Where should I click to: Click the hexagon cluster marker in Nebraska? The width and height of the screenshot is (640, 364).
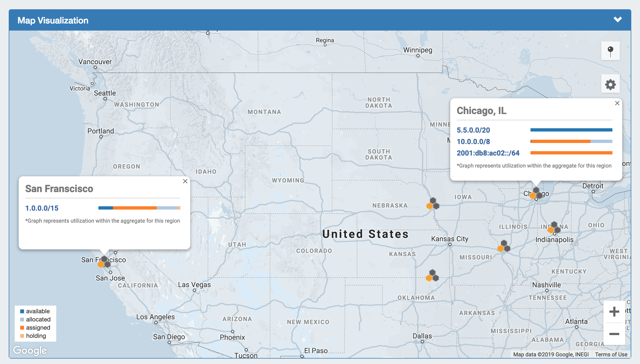[433, 204]
